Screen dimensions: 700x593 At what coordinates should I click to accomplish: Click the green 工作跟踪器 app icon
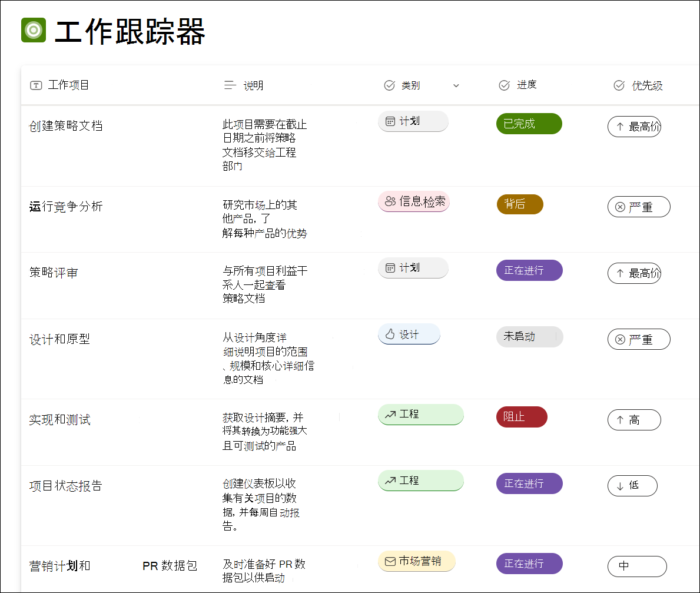tap(34, 31)
